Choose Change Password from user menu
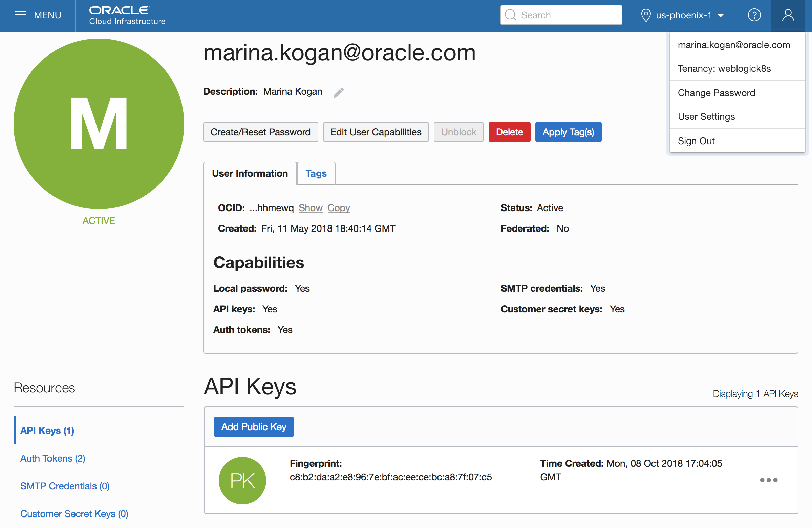 (x=716, y=93)
